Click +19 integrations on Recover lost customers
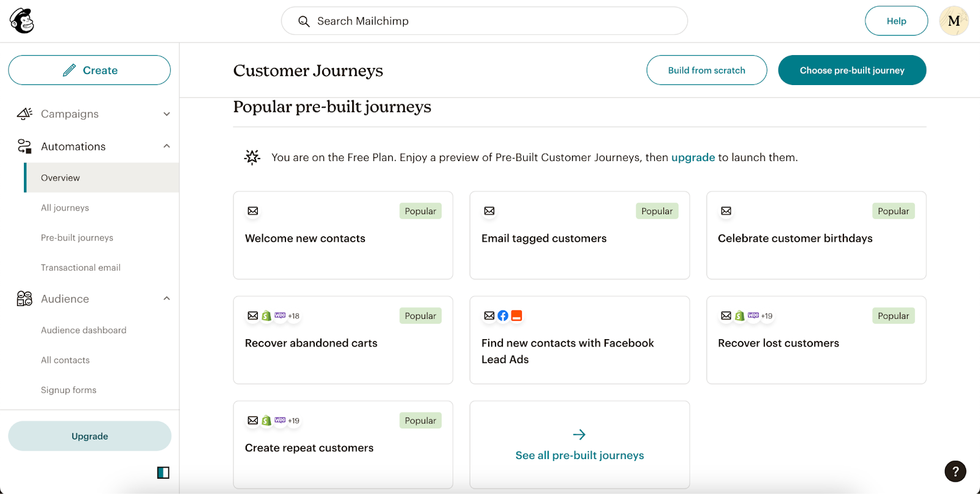The image size is (980, 494). 767,316
